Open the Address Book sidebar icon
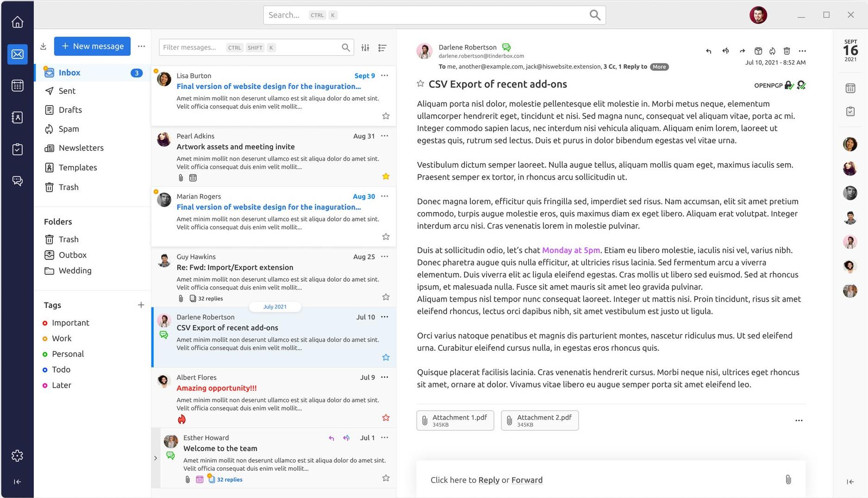 pyautogui.click(x=18, y=118)
